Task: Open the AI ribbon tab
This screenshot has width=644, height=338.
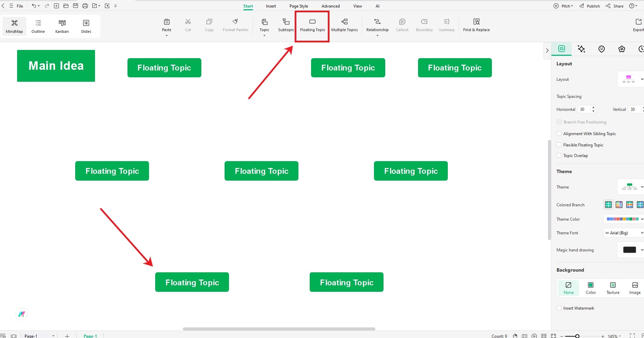Action: tap(377, 6)
